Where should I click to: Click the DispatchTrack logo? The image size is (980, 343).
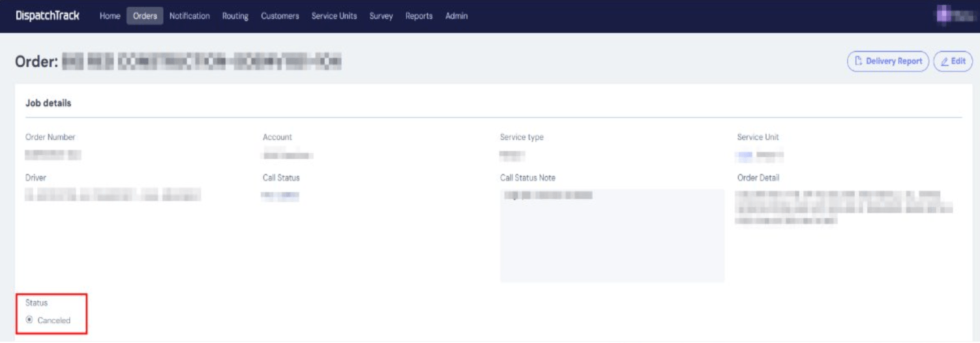48,16
